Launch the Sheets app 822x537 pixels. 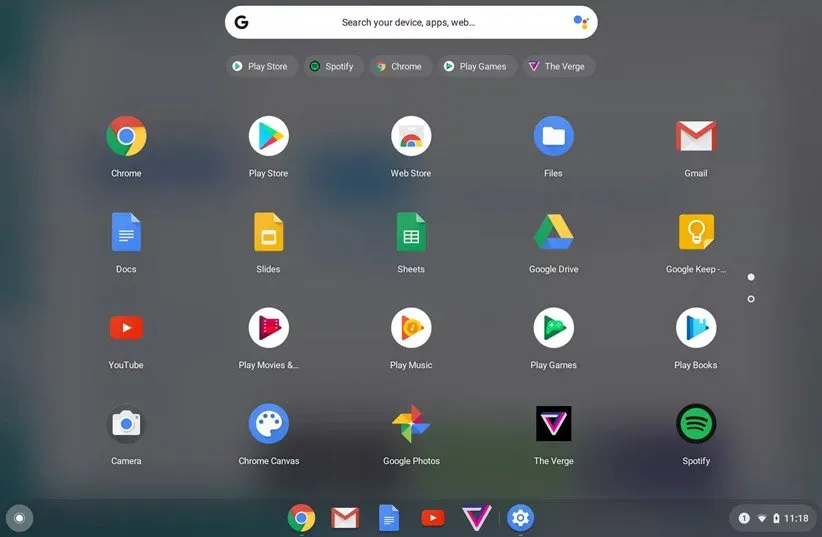pyautogui.click(x=411, y=233)
